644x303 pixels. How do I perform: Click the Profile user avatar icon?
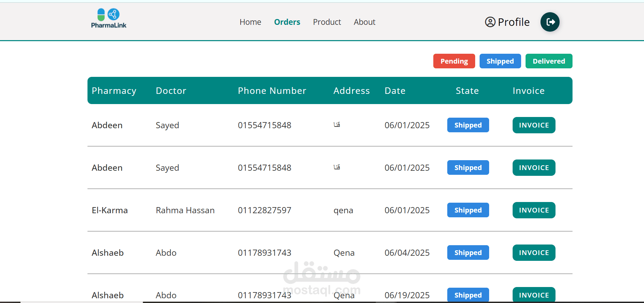pyautogui.click(x=490, y=22)
